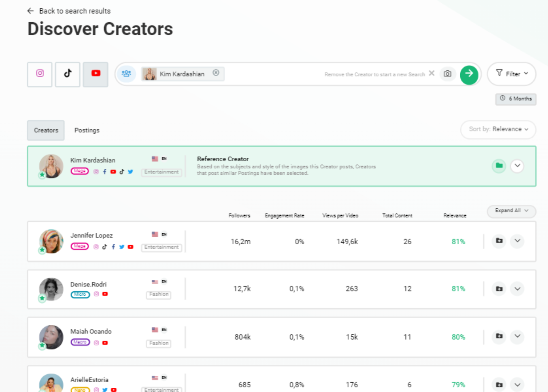Add Denise.Rodri to a folder

point(499,289)
